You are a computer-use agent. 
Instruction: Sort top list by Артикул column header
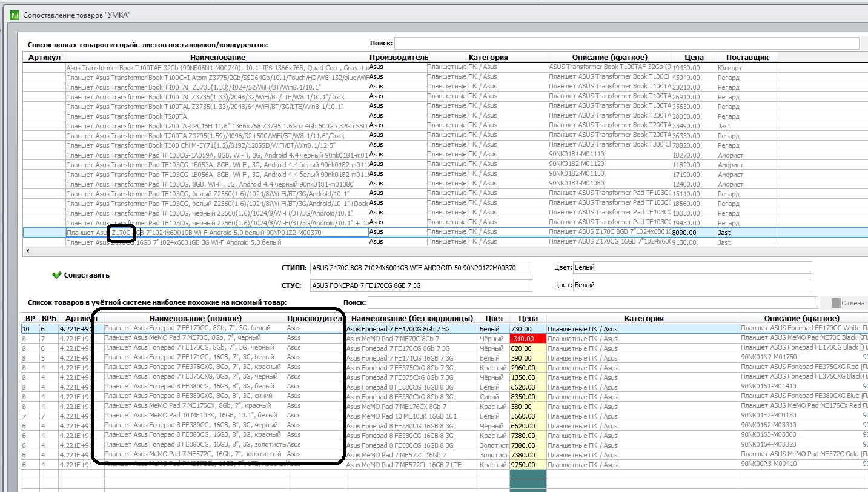44,57
